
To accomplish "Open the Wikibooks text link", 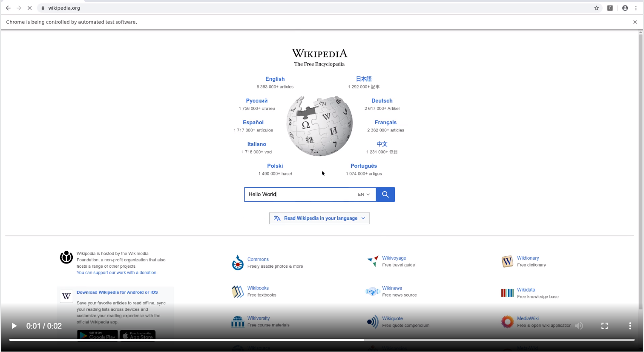I will [258, 289].
